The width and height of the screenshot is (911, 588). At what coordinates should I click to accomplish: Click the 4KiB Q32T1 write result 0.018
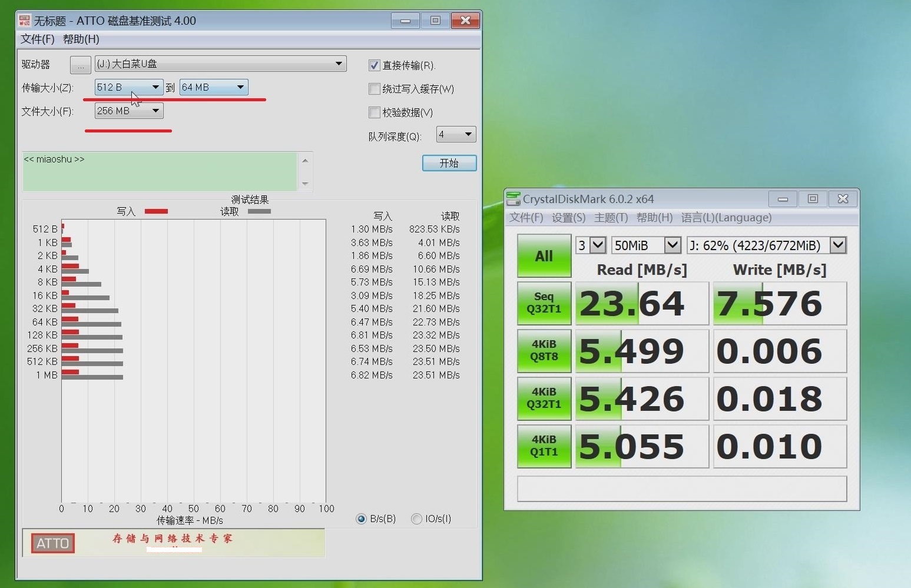coord(780,398)
